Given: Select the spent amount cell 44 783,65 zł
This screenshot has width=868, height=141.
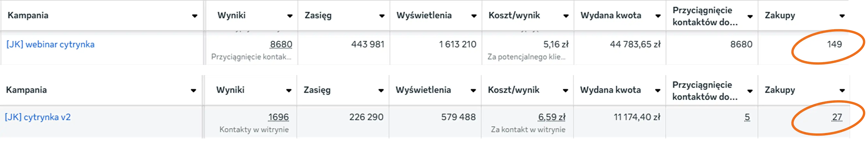Looking at the screenshot, I should click(x=635, y=44).
